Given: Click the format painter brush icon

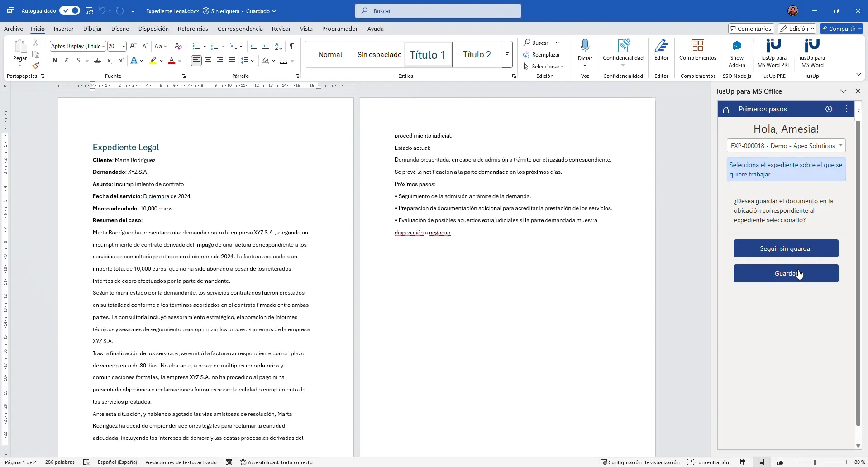Looking at the screenshot, I should 36,66.
